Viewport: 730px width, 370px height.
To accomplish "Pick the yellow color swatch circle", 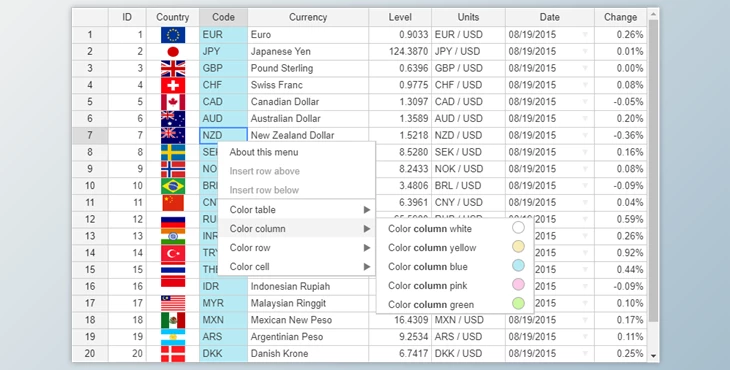I will coord(518,247).
